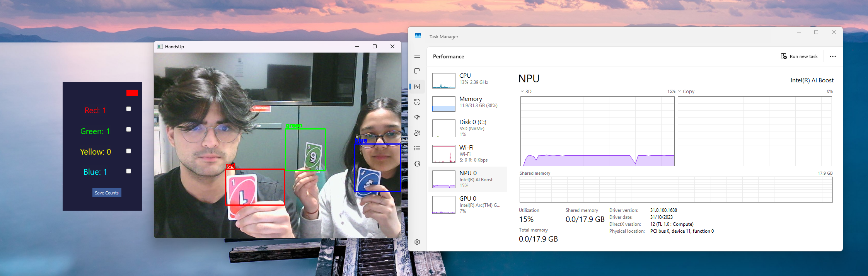The image size is (868, 276).
Task: Click the Red: 1 count label
Action: (95, 111)
